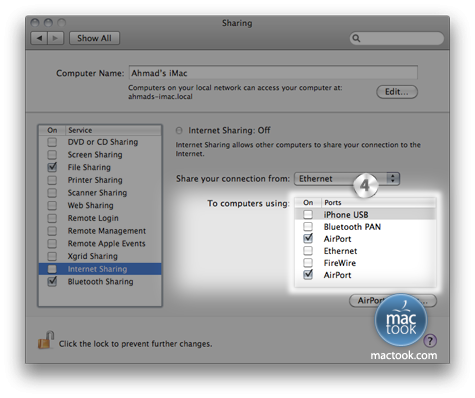Enable Xgrid Sharing checkbox
Screen dimensions: 475x398
pyautogui.click(x=52, y=256)
